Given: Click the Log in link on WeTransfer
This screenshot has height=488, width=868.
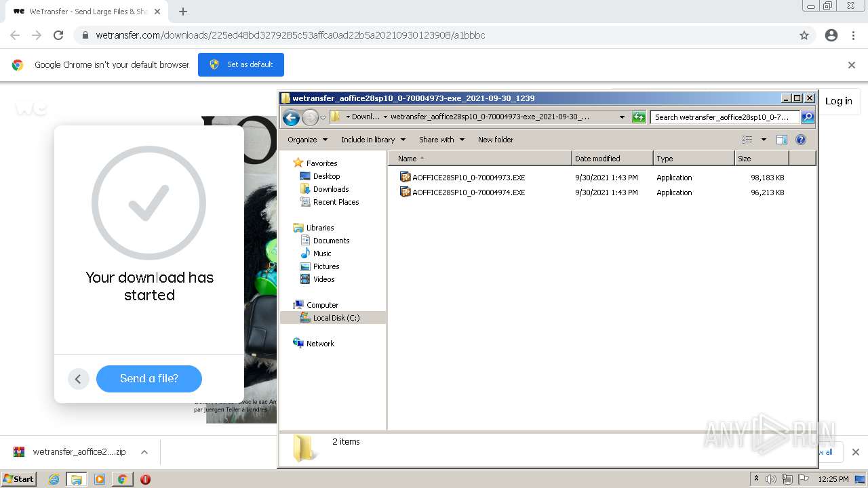Looking at the screenshot, I should (x=839, y=101).
